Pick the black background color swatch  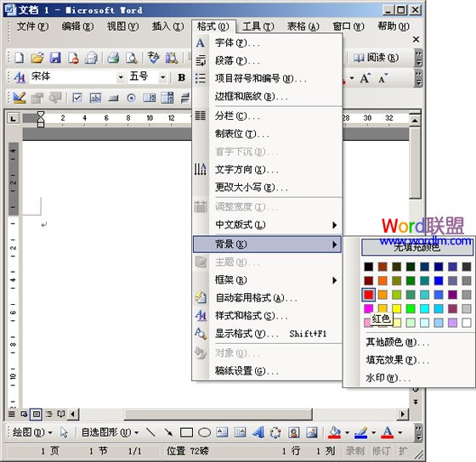click(x=369, y=267)
